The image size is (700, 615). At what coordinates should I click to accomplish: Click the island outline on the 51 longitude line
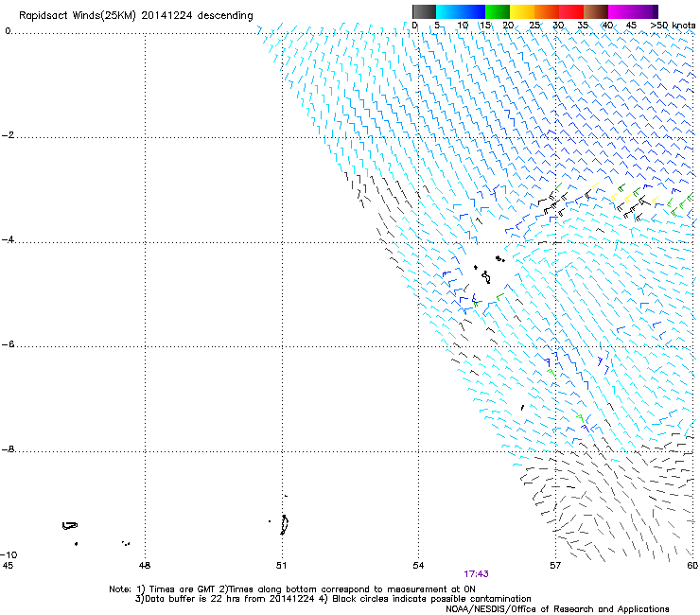click(x=285, y=525)
